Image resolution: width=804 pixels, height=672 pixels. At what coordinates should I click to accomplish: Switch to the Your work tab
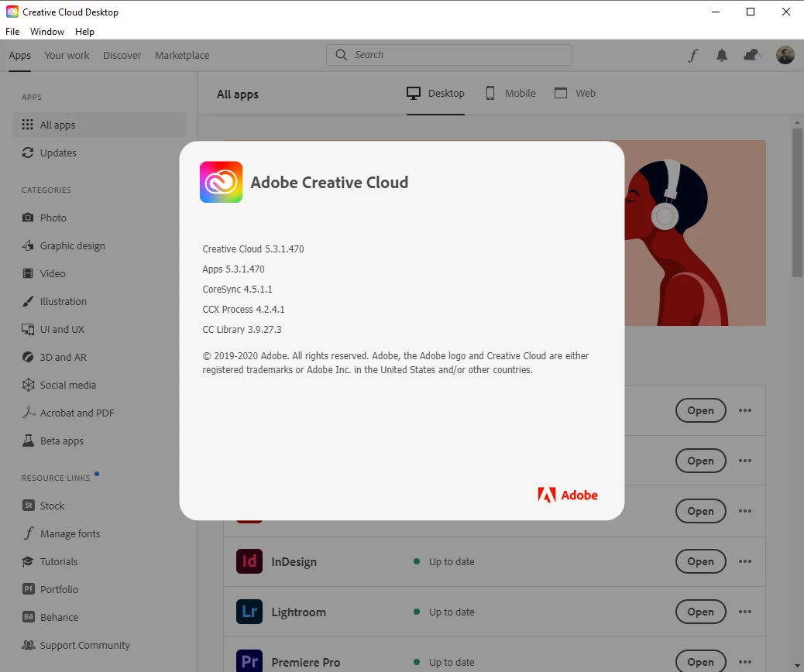[67, 55]
